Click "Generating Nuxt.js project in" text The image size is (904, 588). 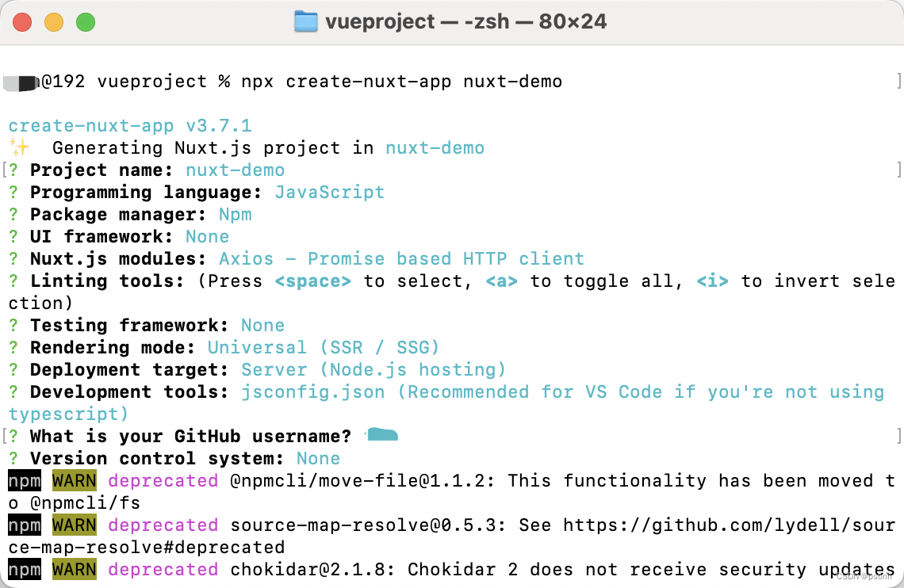click(x=213, y=148)
